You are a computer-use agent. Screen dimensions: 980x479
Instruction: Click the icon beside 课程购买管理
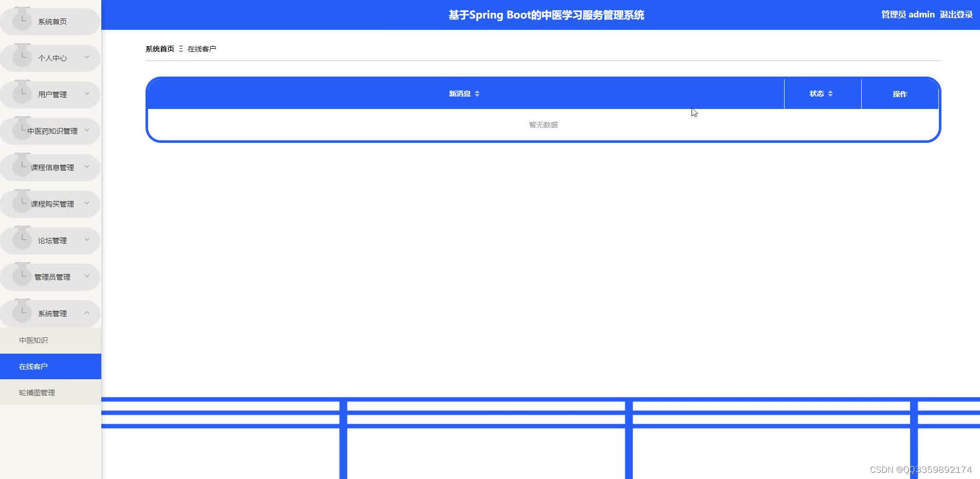point(22,202)
